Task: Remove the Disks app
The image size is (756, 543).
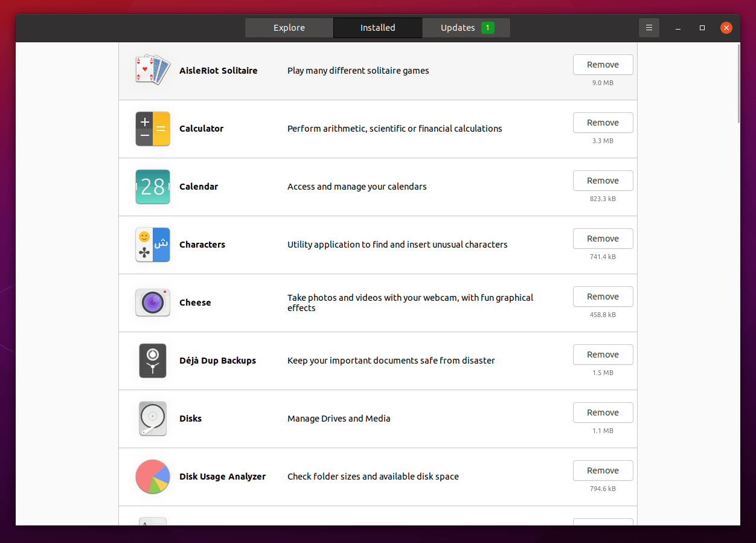Action: click(603, 413)
